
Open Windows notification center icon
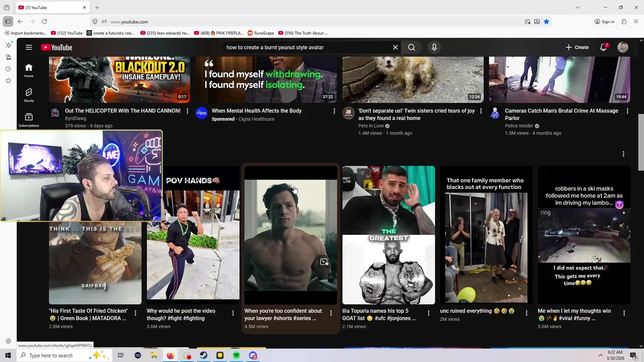[x=633, y=355]
